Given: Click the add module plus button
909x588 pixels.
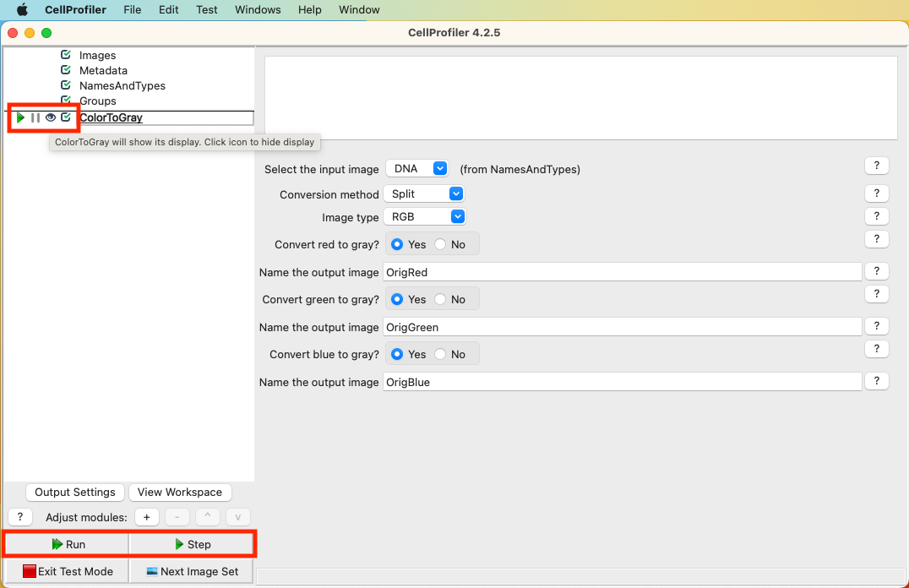Looking at the screenshot, I should click(x=146, y=517).
